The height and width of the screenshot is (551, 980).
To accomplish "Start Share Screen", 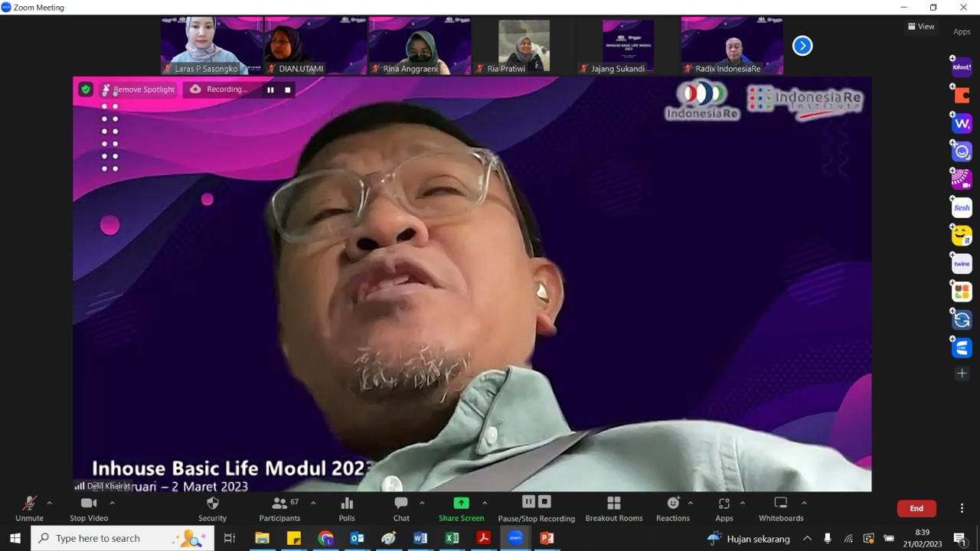I will pos(461,509).
